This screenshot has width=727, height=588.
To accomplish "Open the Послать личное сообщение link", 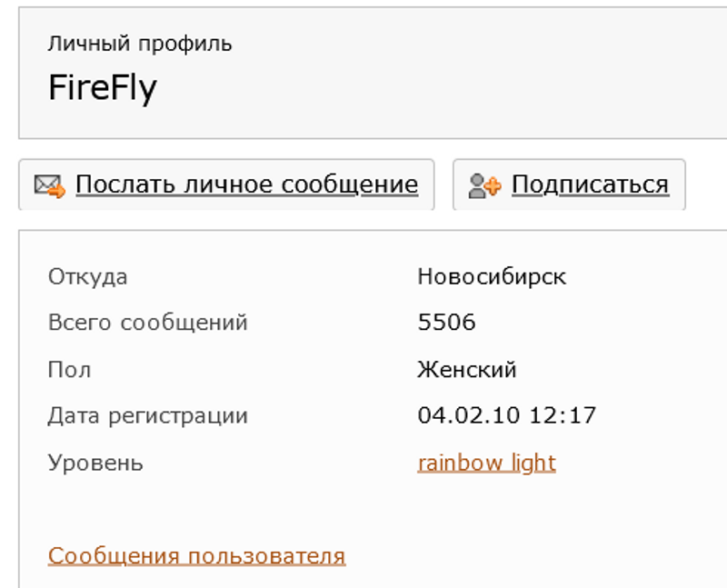I will (x=246, y=184).
